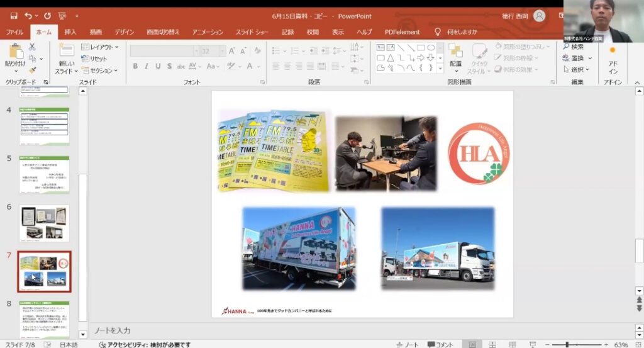The image size is (644, 348).
Task: Select the right arrow shape in gallery
Action: [421, 58]
